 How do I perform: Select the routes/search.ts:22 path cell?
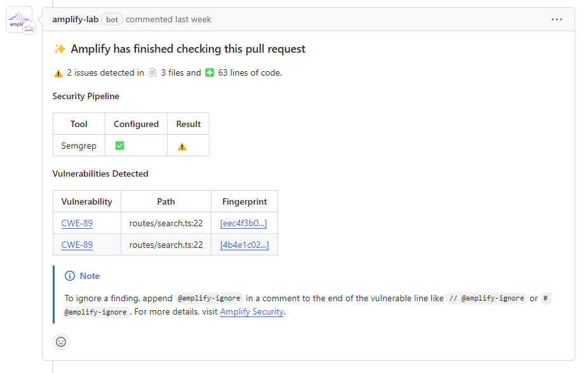tap(166, 222)
